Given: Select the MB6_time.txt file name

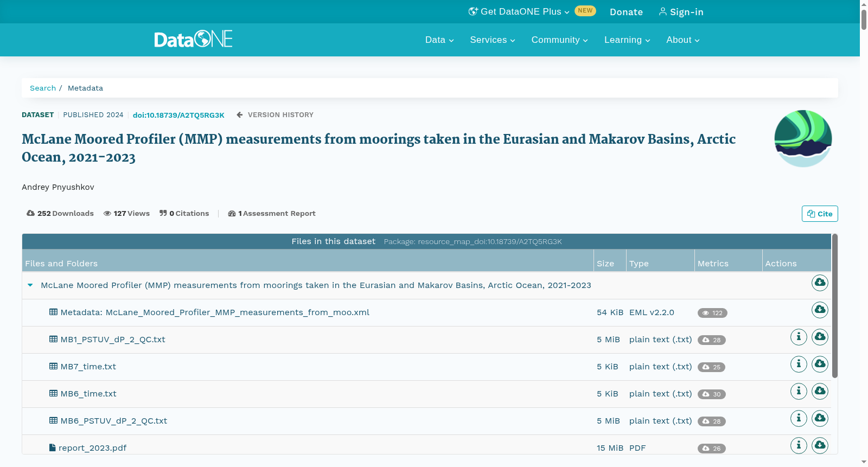Looking at the screenshot, I should click(88, 394).
